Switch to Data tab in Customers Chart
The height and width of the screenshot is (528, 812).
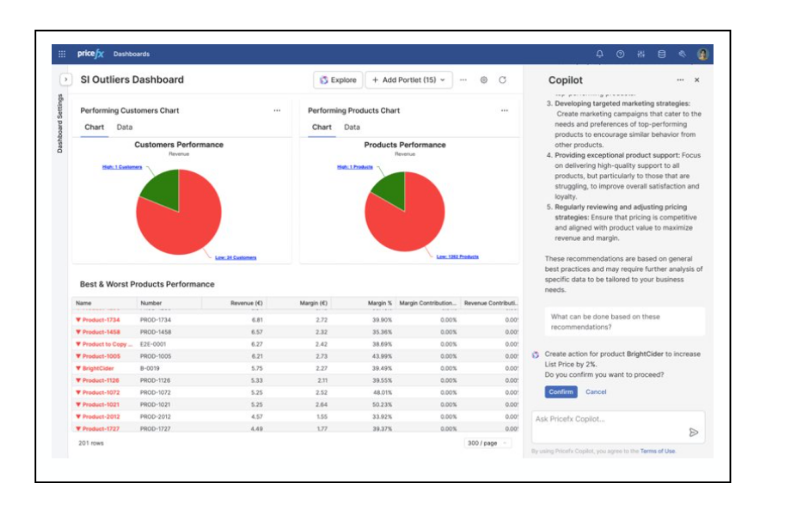click(x=124, y=127)
